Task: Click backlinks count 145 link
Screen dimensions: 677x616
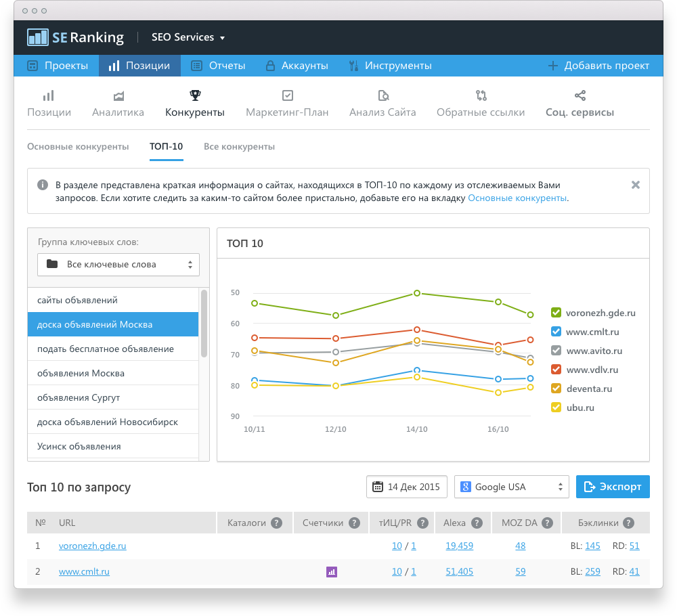Action: click(x=592, y=546)
